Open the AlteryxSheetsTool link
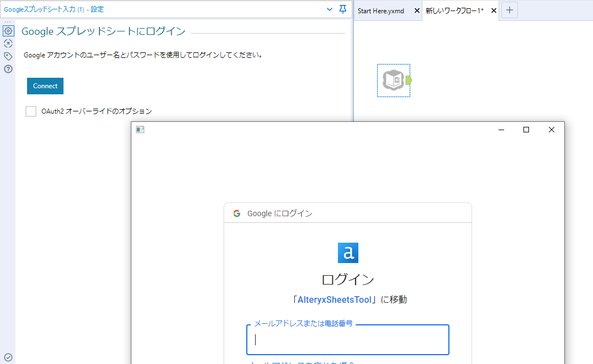The width and height of the screenshot is (593, 364). tap(334, 300)
